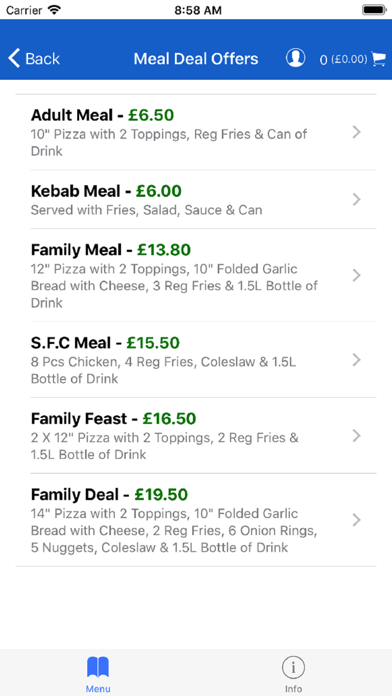
Task: Expand the Adult Meal chevron
Action: [356, 132]
